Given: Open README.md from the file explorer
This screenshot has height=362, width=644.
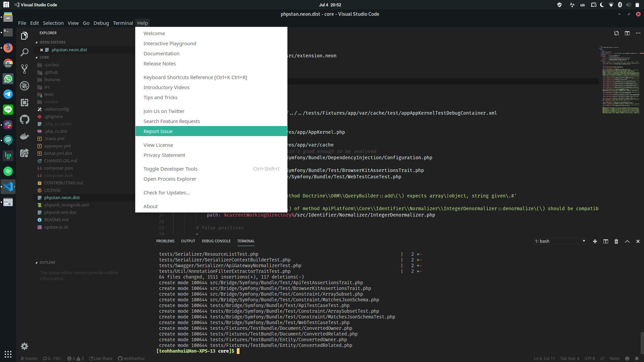Looking at the screenshot, I should pos(56,220).
